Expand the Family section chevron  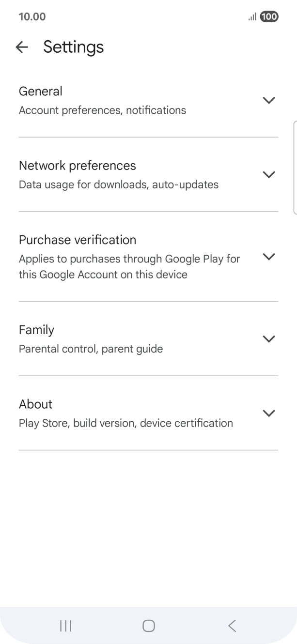pyautogui.click(x=268, y=339)
